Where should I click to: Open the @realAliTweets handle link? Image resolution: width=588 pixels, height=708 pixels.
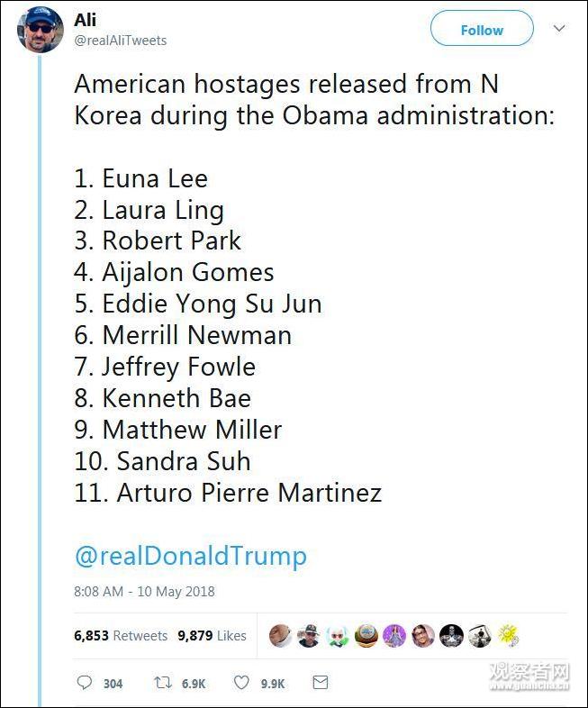(x=120, y=41)
